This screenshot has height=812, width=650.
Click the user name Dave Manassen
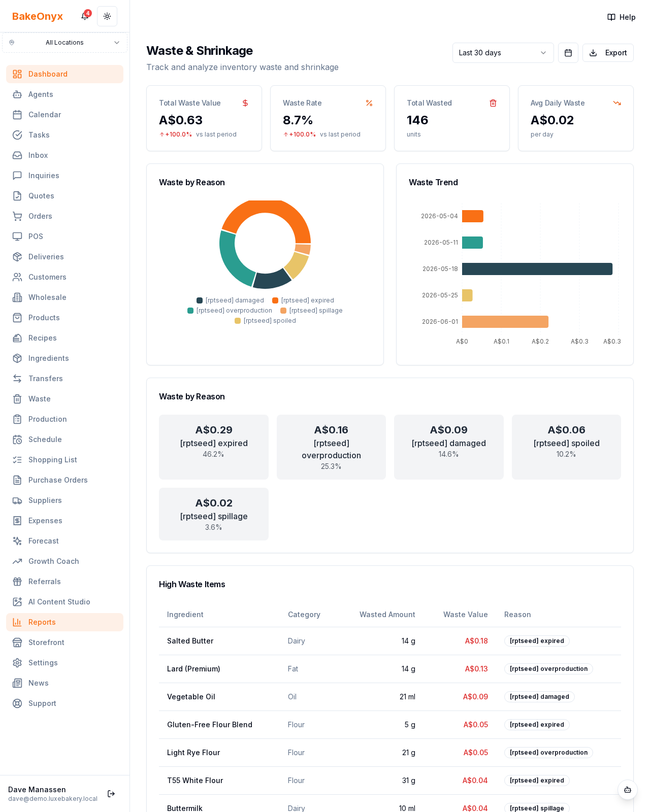pos(37,790)
